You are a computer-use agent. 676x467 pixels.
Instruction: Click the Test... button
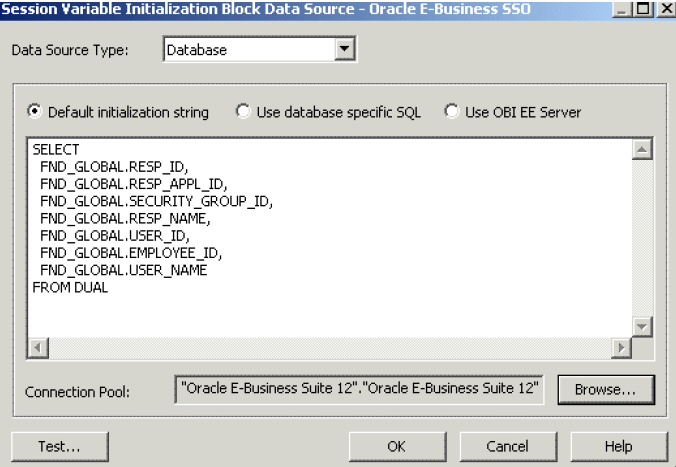point(60,446)
